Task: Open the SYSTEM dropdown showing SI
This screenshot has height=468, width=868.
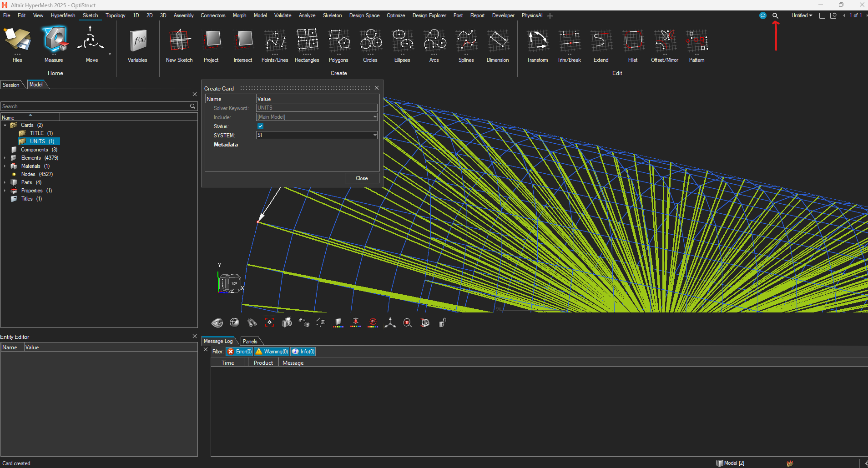Action: (x=317, y=135)
